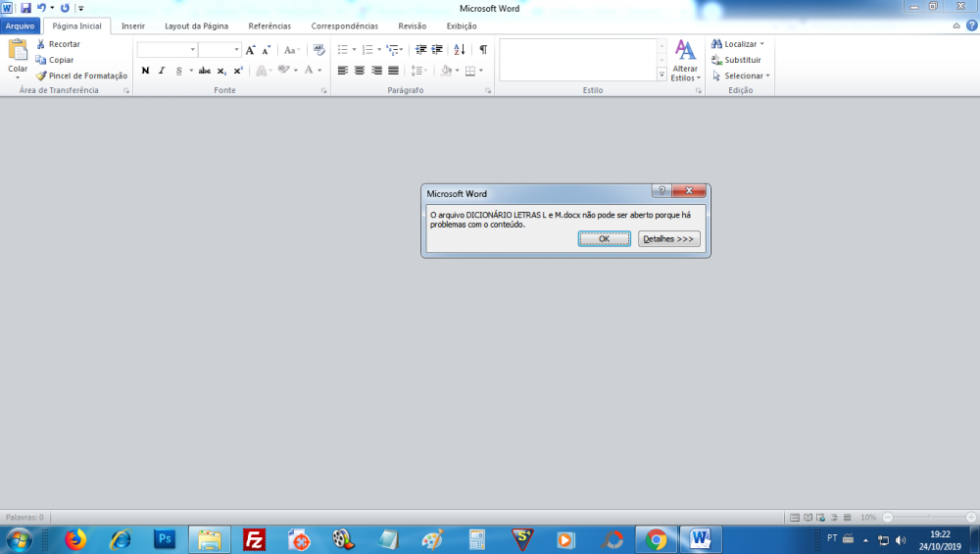Toggle strikethrough abc formatting
The width and height of the screenshot is (980, 554).
pos(205,71)
